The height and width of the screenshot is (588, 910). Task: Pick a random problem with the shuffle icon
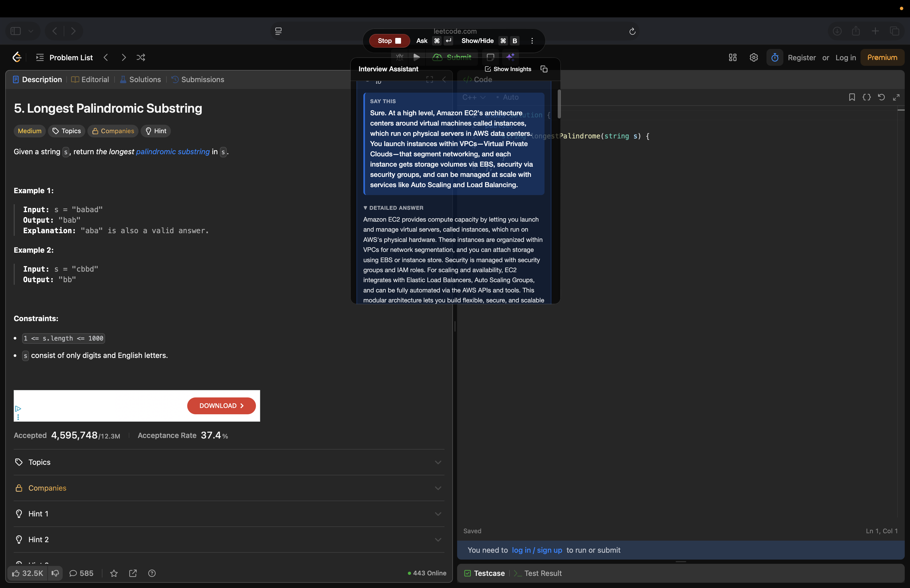[x=141, y=57]
